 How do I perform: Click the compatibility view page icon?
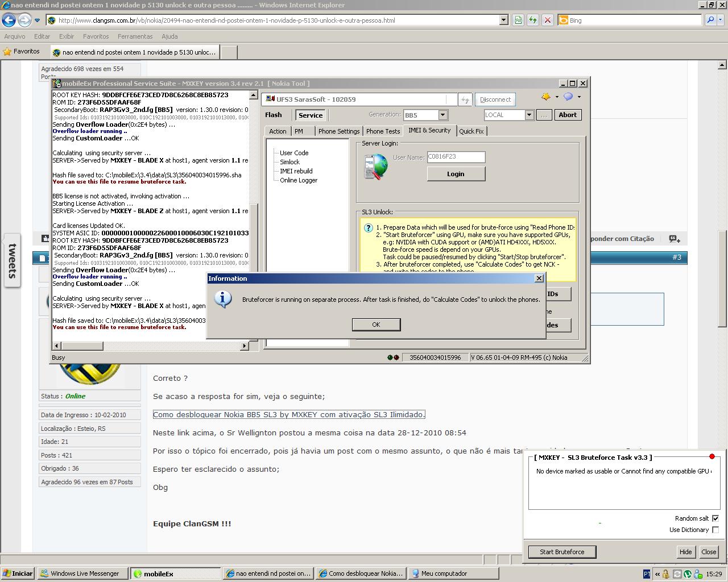click(518, 20)
